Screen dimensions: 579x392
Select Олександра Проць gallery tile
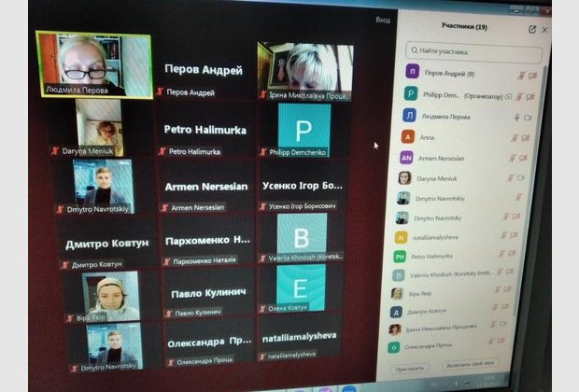coord(209,343)
